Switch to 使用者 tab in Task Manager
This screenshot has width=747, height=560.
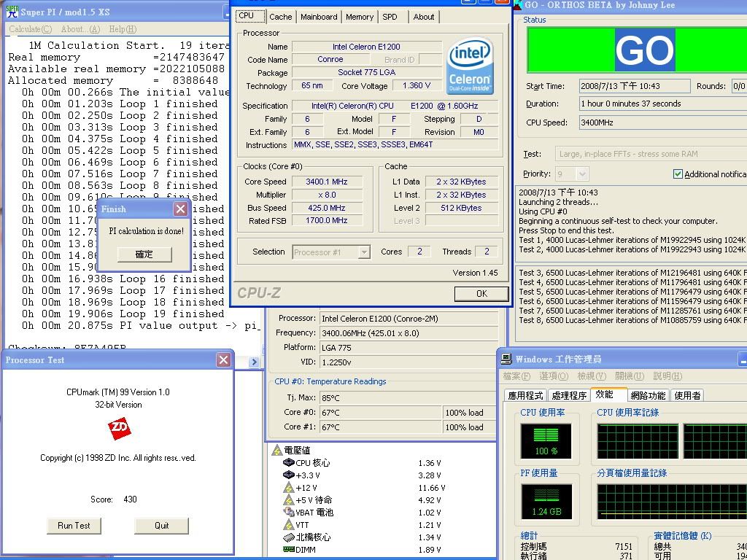[687, 395]
